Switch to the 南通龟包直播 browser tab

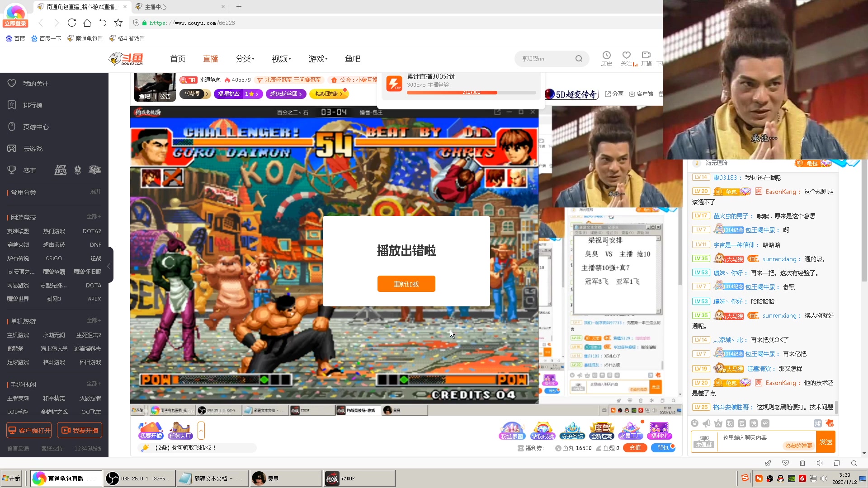click(81, 7)
